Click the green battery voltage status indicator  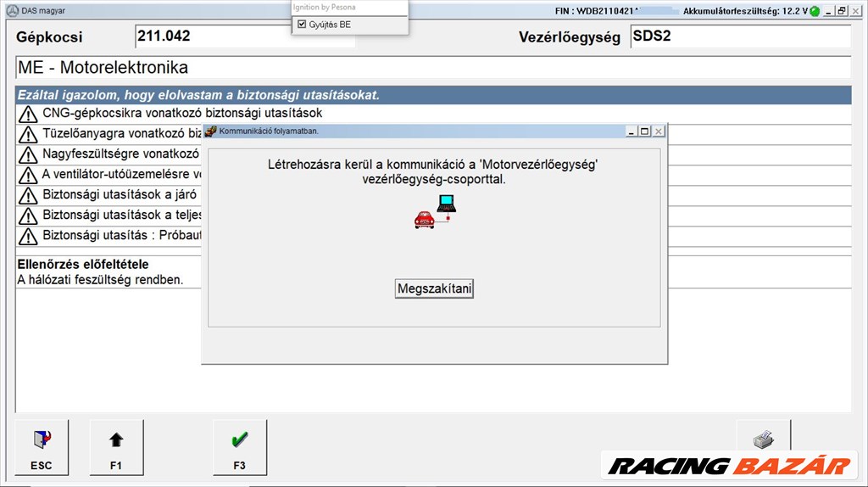(815, 11)
